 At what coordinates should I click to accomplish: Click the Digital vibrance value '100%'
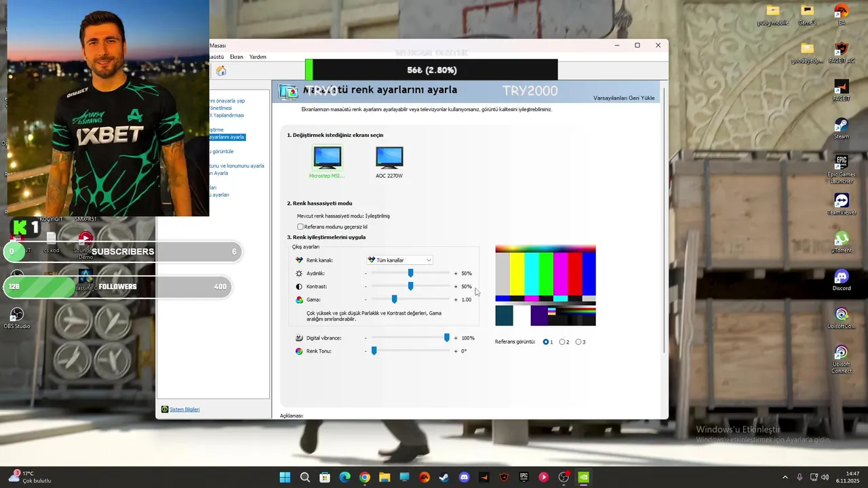click(x=468, y=338)
